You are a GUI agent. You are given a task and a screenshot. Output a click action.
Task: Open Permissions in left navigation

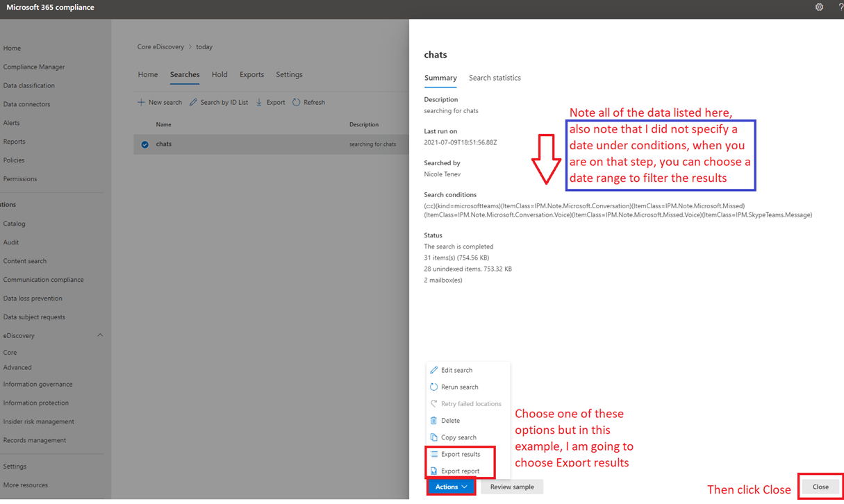(20, 178)
